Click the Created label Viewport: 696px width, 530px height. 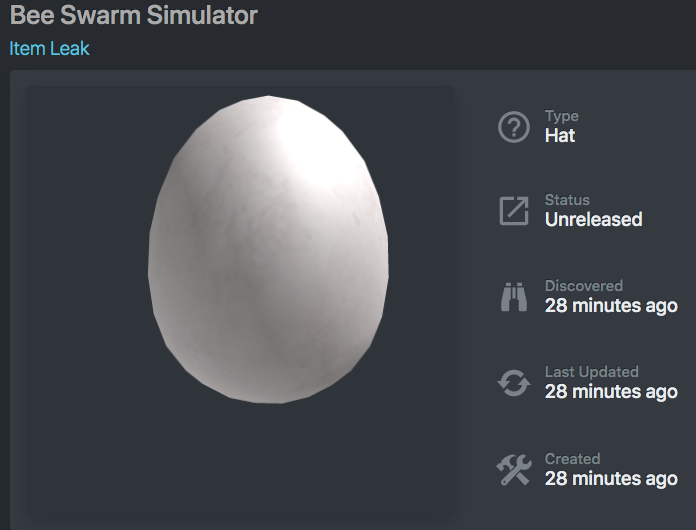point(572,459)
